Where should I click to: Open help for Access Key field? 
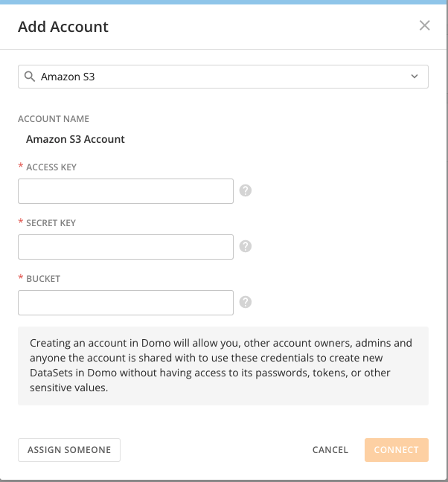[246, 190]
